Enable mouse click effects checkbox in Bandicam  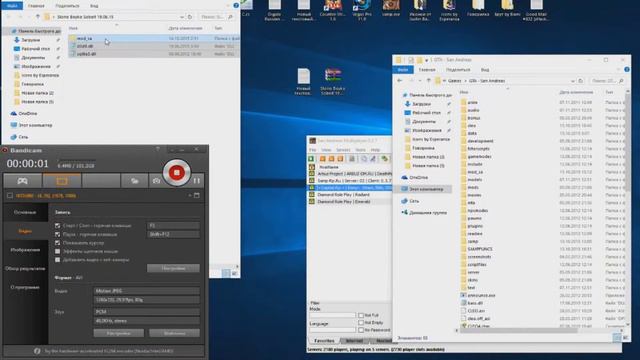click(58, 251)
